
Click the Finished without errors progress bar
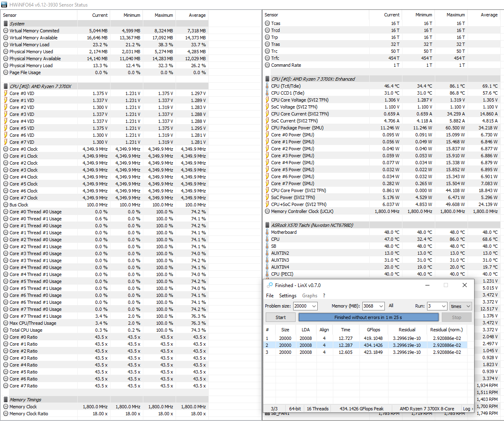(x=368, y=317)
